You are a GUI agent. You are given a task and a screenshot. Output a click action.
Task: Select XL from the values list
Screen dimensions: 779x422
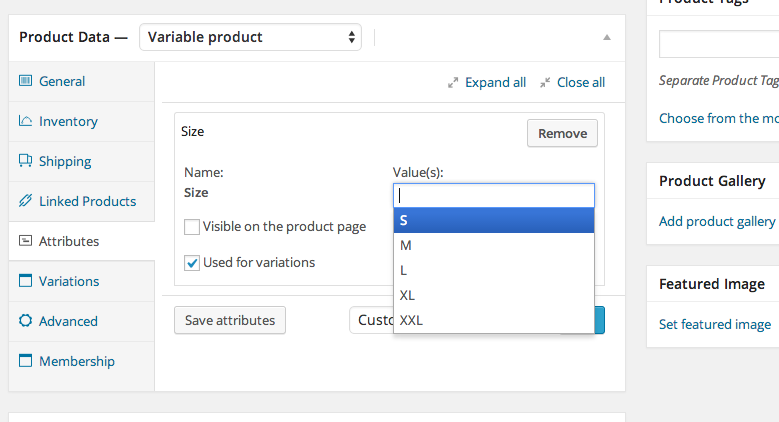494,295
